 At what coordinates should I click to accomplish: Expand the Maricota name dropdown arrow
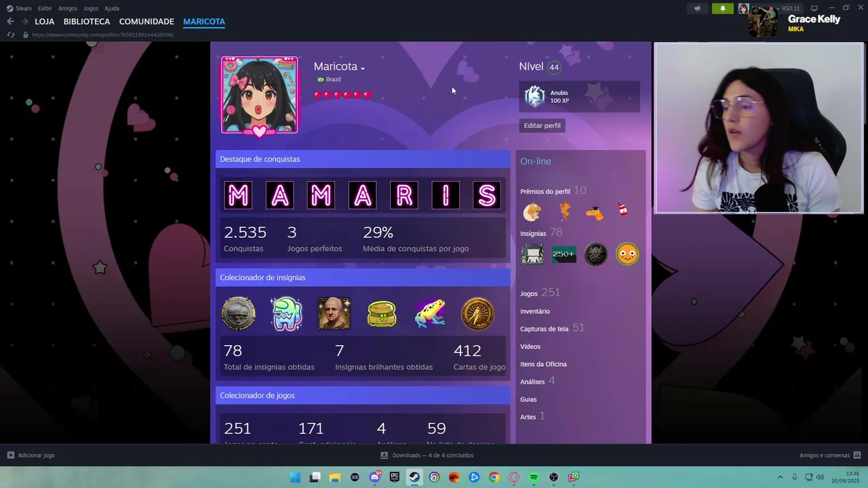tap(363, 68)
